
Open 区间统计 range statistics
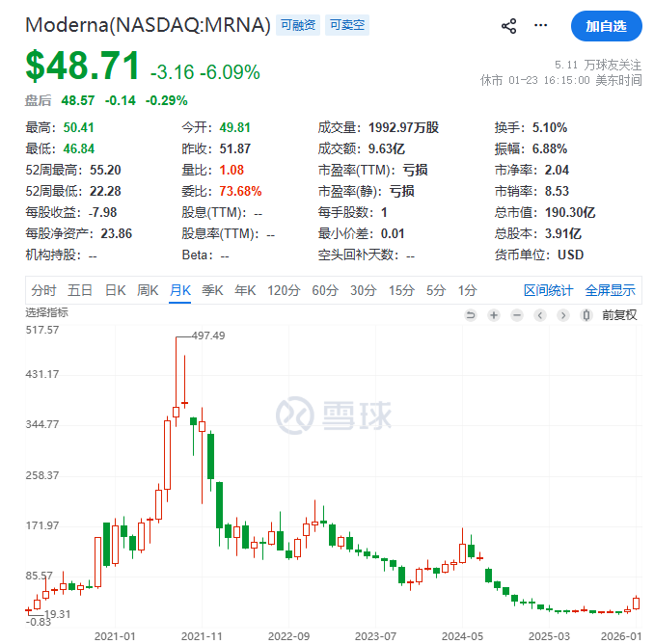pos(548,290)
